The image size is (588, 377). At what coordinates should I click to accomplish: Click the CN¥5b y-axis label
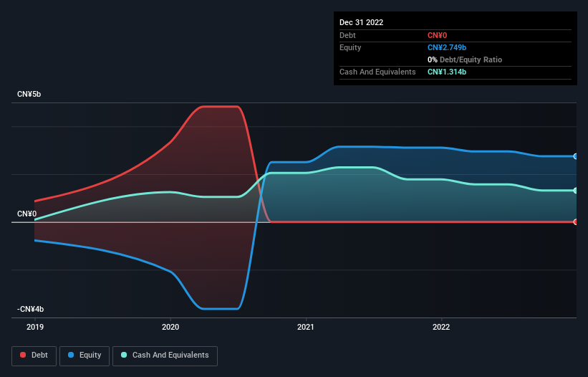(29, 94)
